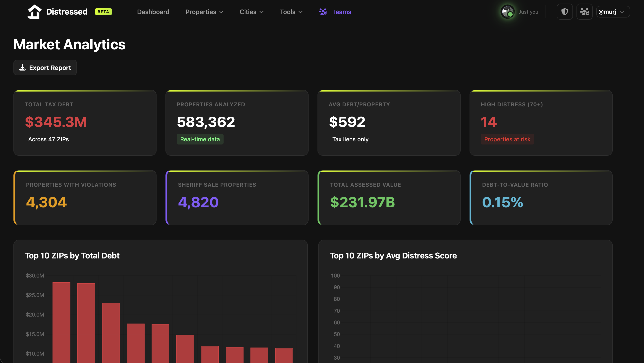Screen dimensions: 644x363
Task: Expand the @murj account menu
Action: [613, 11]
